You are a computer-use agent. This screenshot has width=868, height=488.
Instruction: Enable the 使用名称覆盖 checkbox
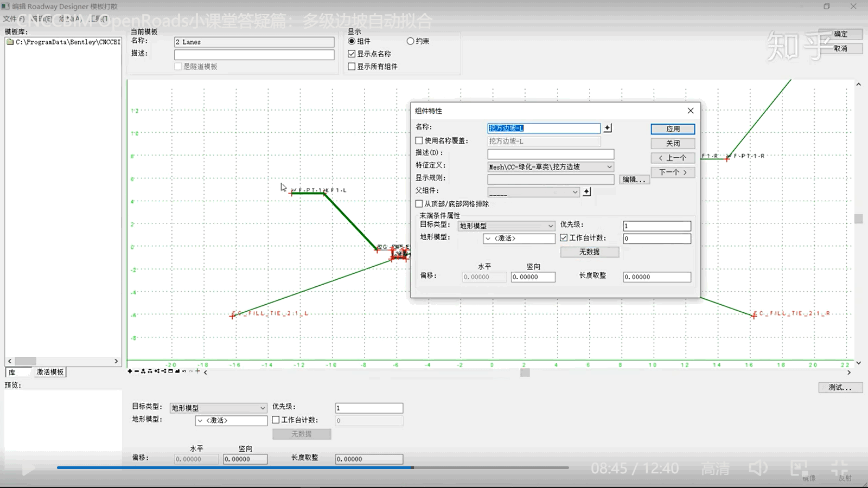419,140
